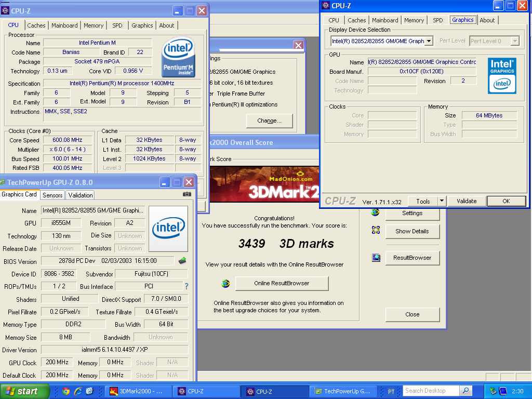The height and width of the screenshot is (399, 532).
Task: Click the GPU-Z Name field
Action: (x=94, y=210)
